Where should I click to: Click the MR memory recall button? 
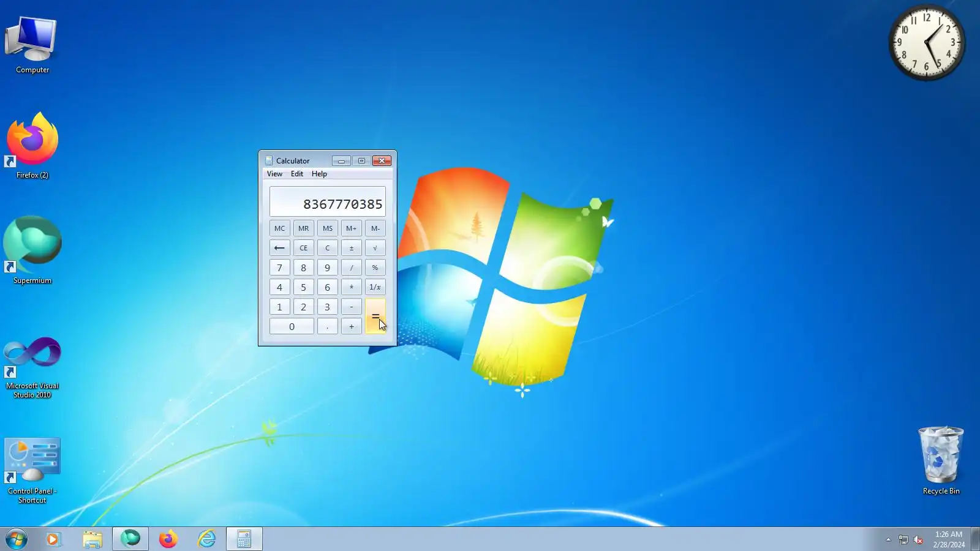pos(303,228)
